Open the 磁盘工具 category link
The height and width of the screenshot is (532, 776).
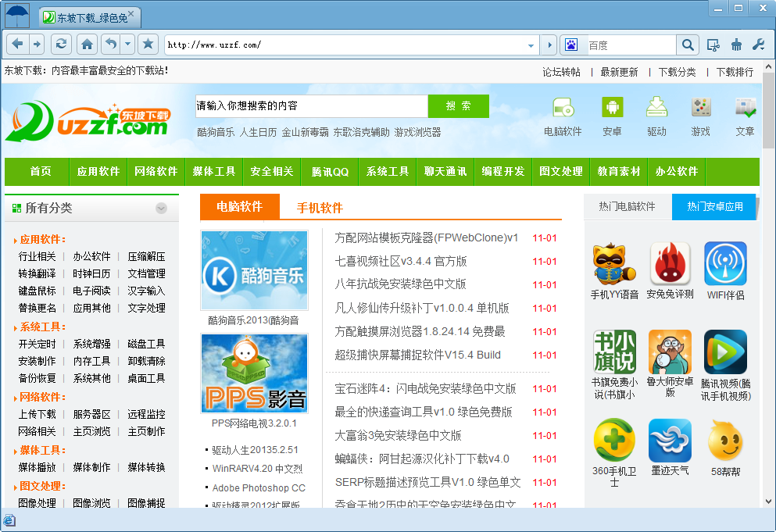146,344
